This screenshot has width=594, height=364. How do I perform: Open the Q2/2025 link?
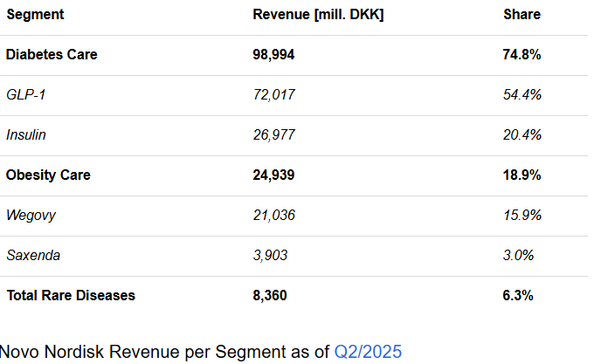368,352
